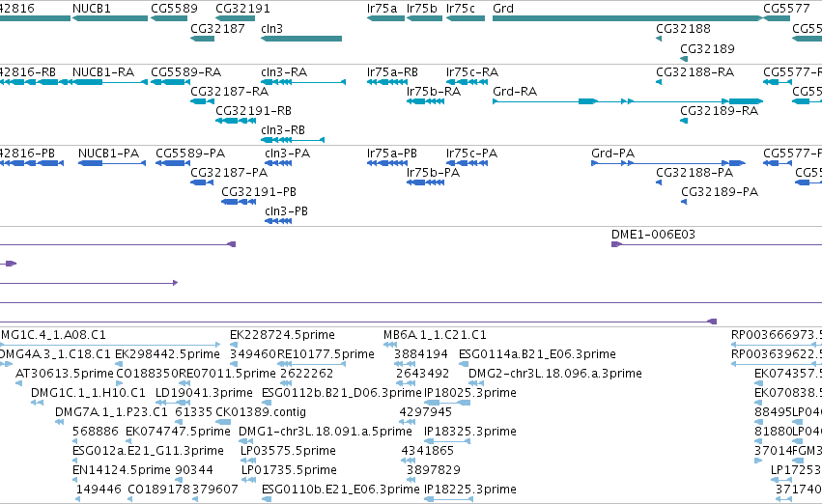Open the CG32188 gene label

coord(683,28)
